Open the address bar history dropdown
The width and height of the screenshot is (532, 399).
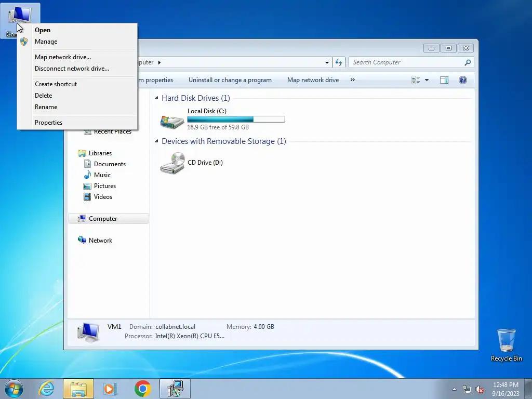327,62
